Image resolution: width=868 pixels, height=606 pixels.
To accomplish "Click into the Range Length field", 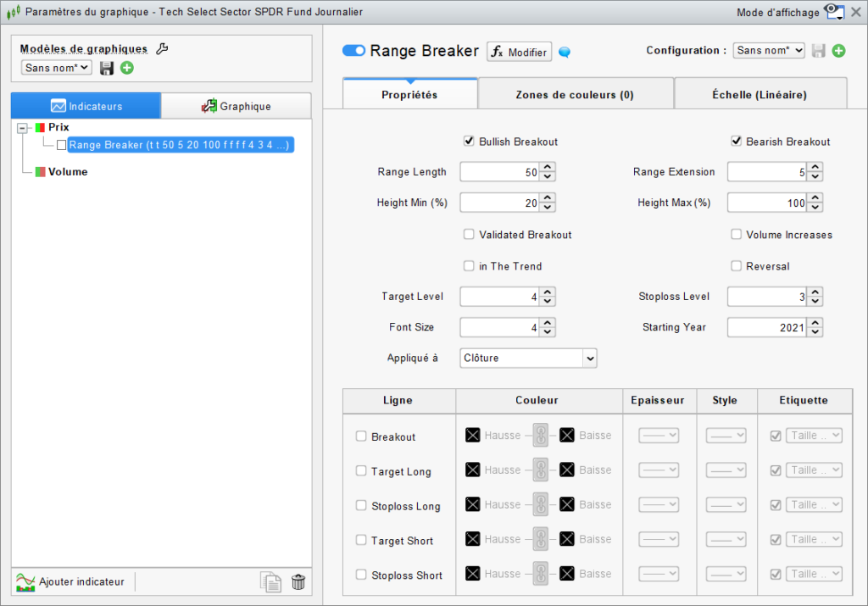I will pyautogui.click(x=500, y=172).
